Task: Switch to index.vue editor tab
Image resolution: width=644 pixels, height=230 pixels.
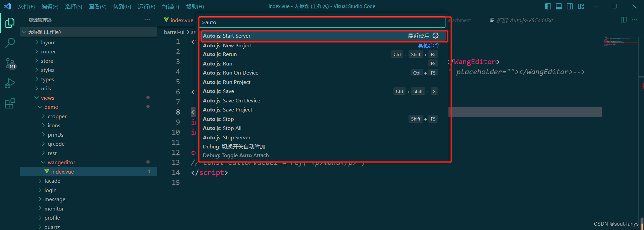Action: [x=178, y=20]
